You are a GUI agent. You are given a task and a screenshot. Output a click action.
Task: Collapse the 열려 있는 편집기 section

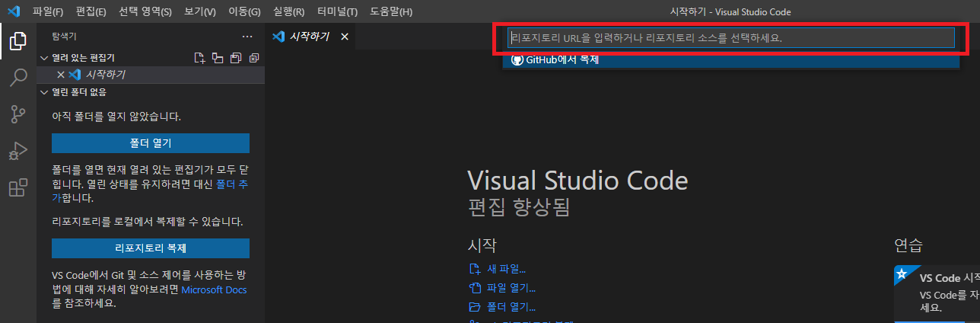pyautogui.click(x=44, y=58)
